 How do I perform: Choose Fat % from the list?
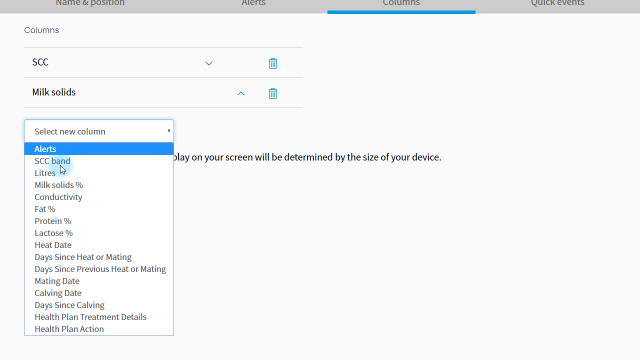99,209
